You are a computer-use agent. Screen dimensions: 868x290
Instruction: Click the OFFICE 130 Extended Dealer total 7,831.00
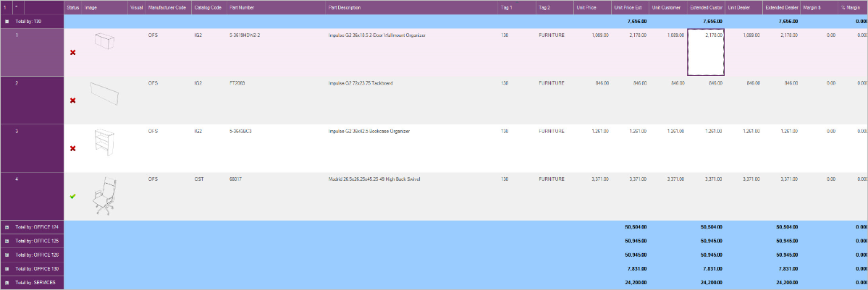click(x=789, y=268)
